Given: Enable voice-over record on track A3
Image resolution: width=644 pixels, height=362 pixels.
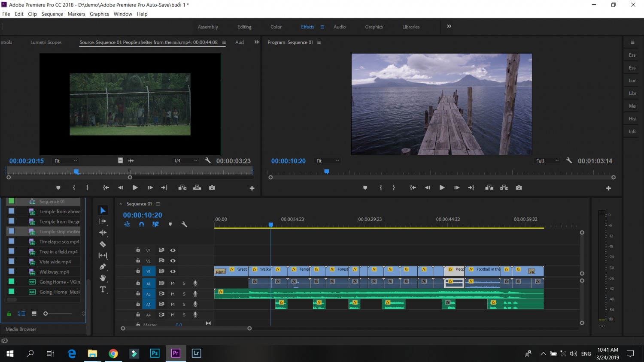Looking at the screenshot, I should click(x=195, y=304).
